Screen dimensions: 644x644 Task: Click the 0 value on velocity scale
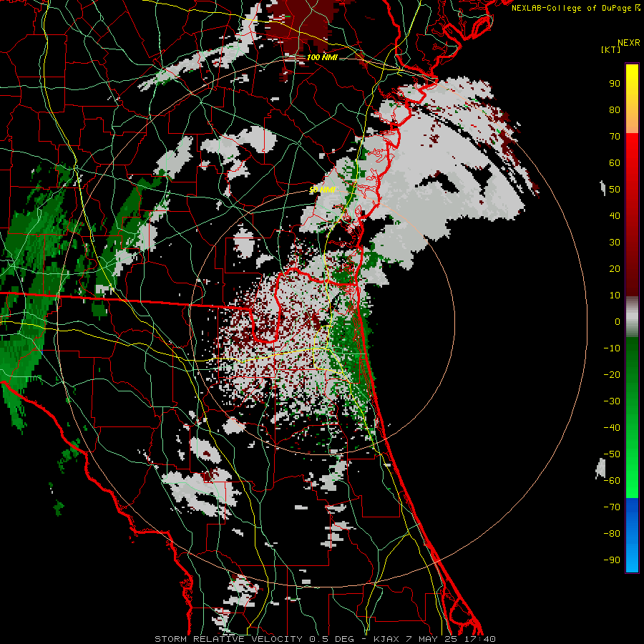tap(618, 322)
